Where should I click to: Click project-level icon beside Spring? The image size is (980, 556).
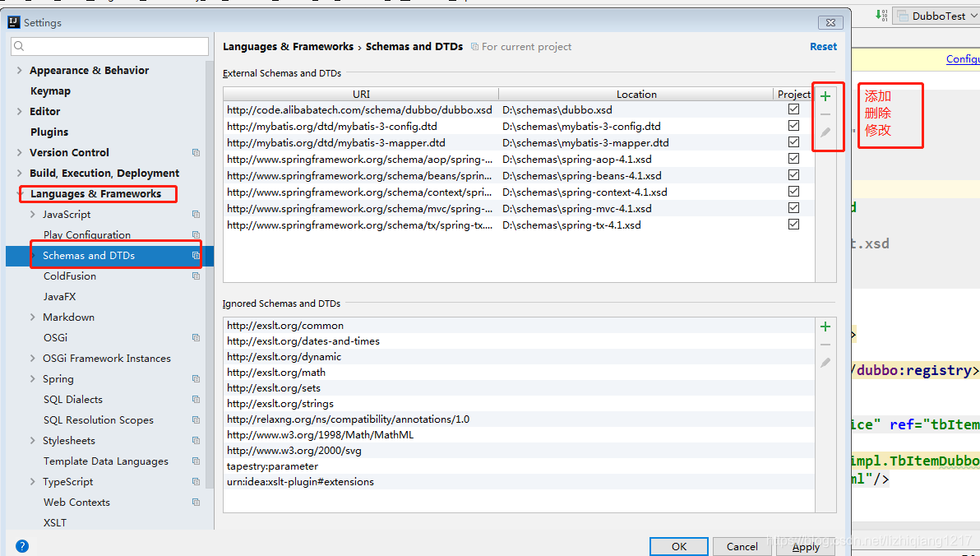[x=196, y=379]
